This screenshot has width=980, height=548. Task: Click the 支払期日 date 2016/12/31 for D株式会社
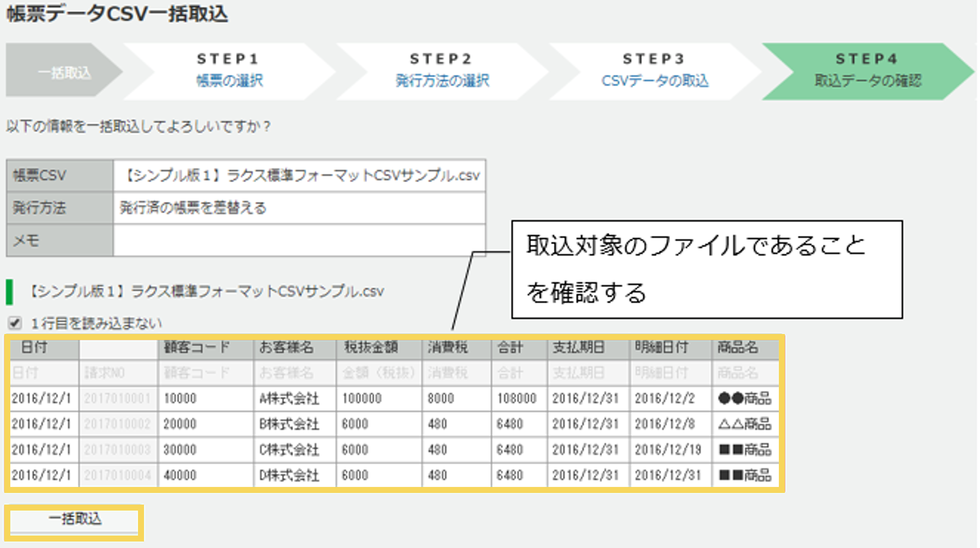click(x=586, y=475)
